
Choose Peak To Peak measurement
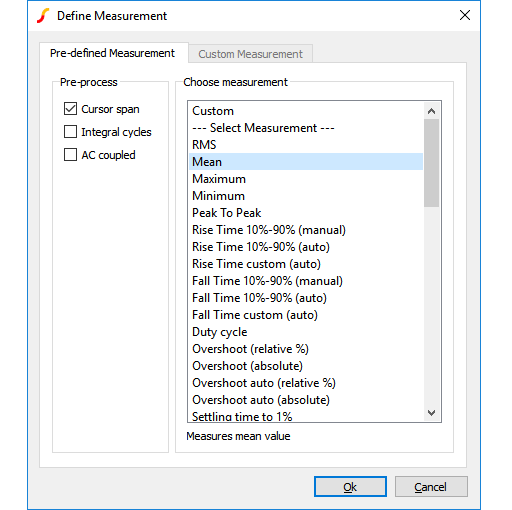(306, 213)
